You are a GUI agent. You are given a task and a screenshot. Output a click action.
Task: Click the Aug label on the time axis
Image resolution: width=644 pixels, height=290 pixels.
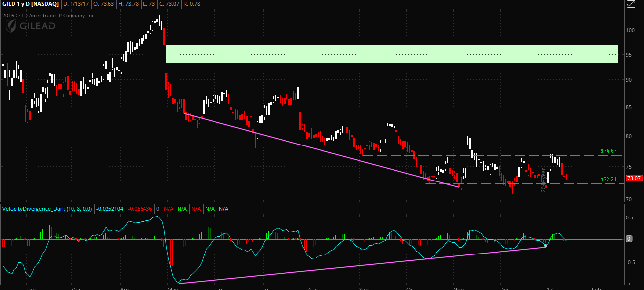pos(312,288)
